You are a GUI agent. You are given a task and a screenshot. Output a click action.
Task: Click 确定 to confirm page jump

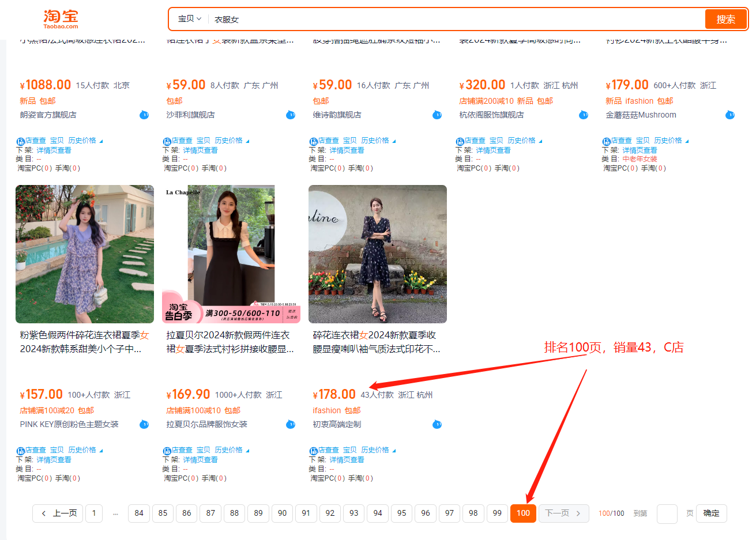coord(711,513)
